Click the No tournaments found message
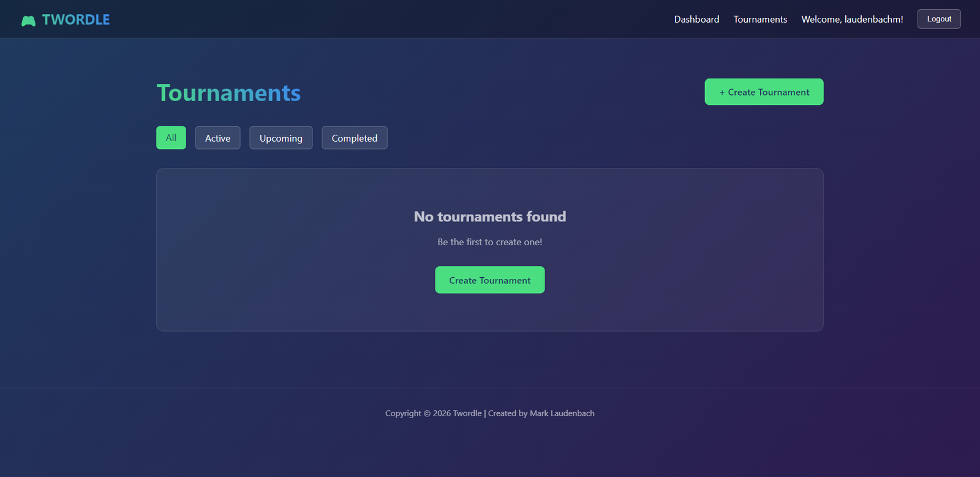Image resolution: width=980 pixels, height=477 pixels. [x=489, y=217]
